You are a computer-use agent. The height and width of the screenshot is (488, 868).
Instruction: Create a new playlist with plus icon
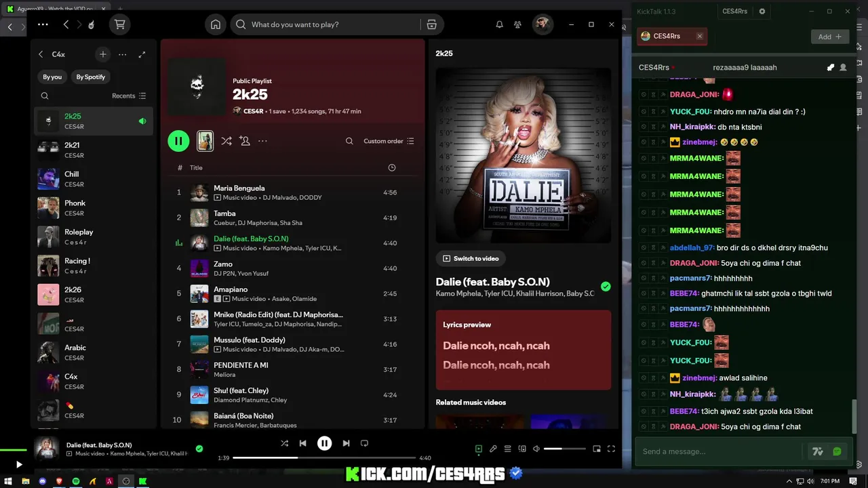[102, 54]
